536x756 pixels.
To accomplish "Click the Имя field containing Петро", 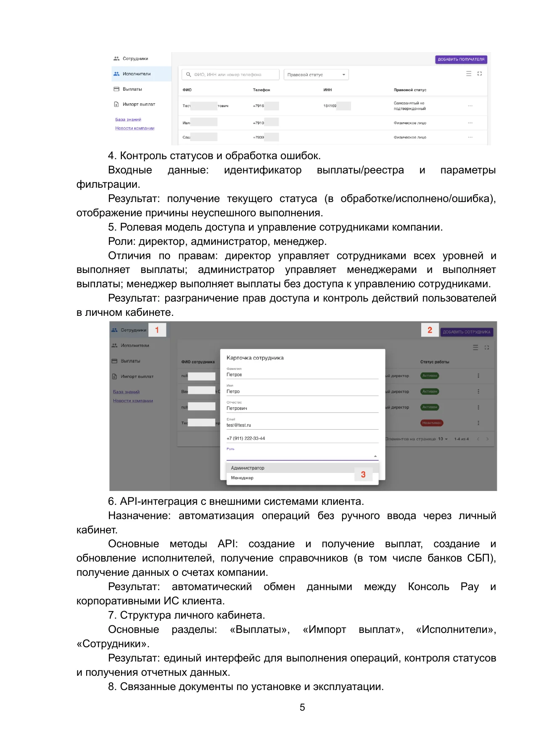I will (302, 390).
